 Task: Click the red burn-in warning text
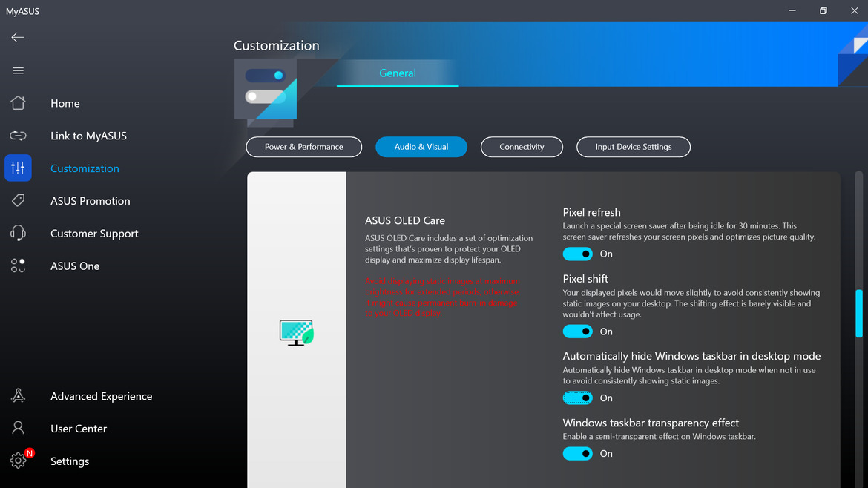(x=442, y=297)
